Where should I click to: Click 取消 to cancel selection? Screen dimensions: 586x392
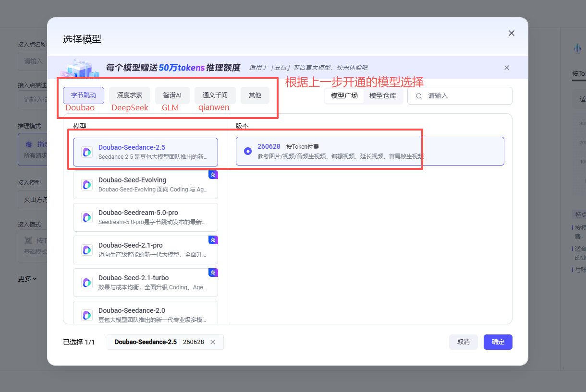pyautogui.click(x=464, y=342)
